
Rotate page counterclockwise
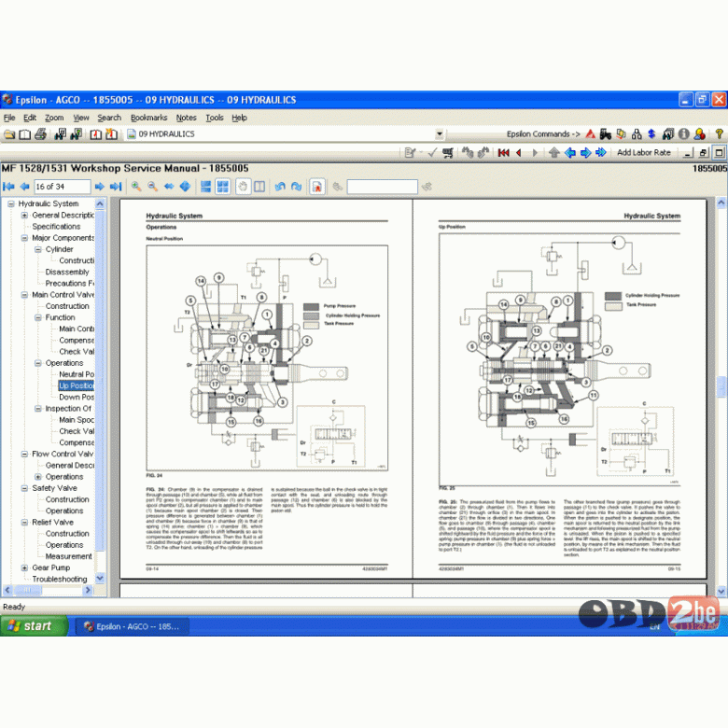tap(280, 187)
